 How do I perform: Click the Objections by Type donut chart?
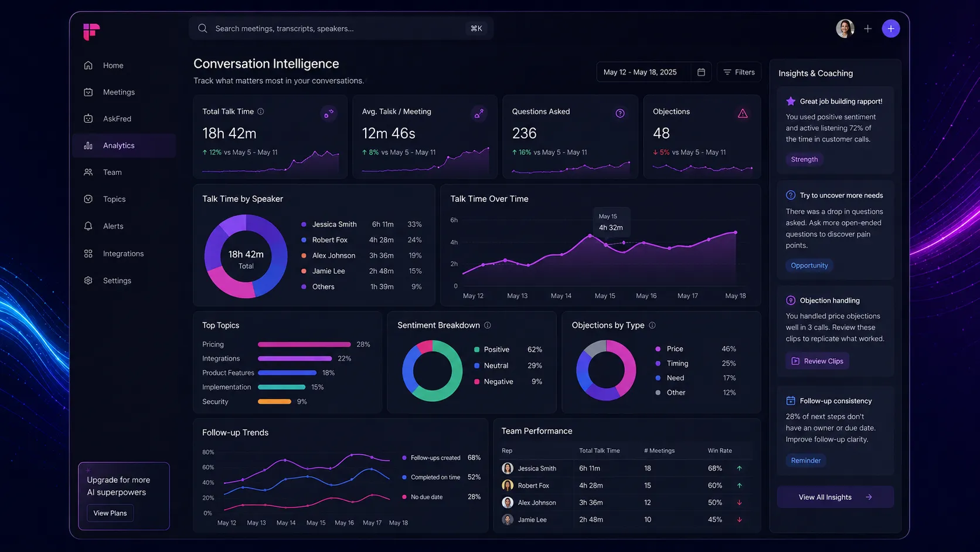(606, 371)
